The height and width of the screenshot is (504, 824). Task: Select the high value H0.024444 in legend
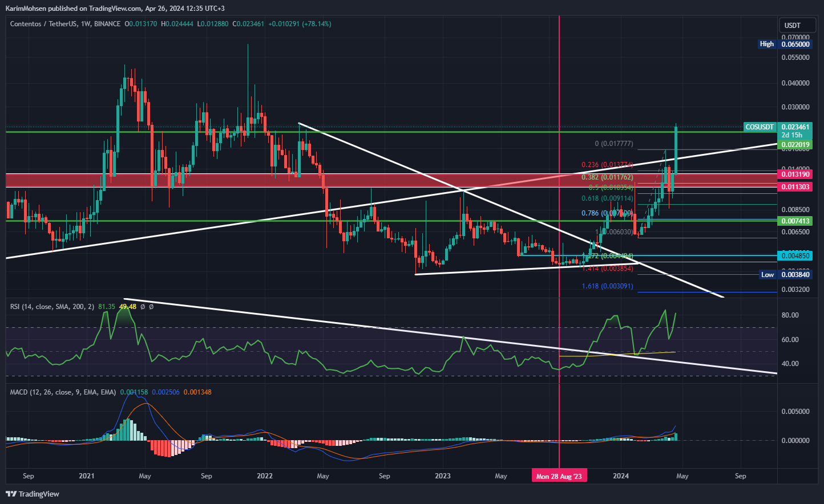(x=178, y=24)
